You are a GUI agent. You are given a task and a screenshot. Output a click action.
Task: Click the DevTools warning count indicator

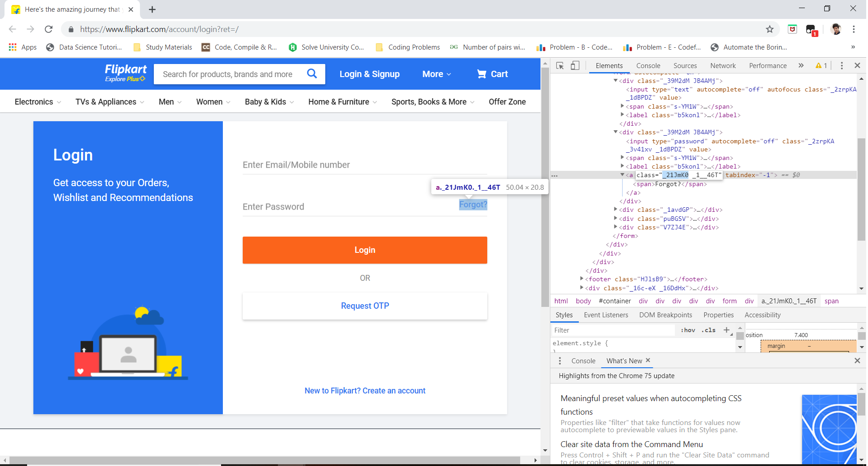pos(821,66)
